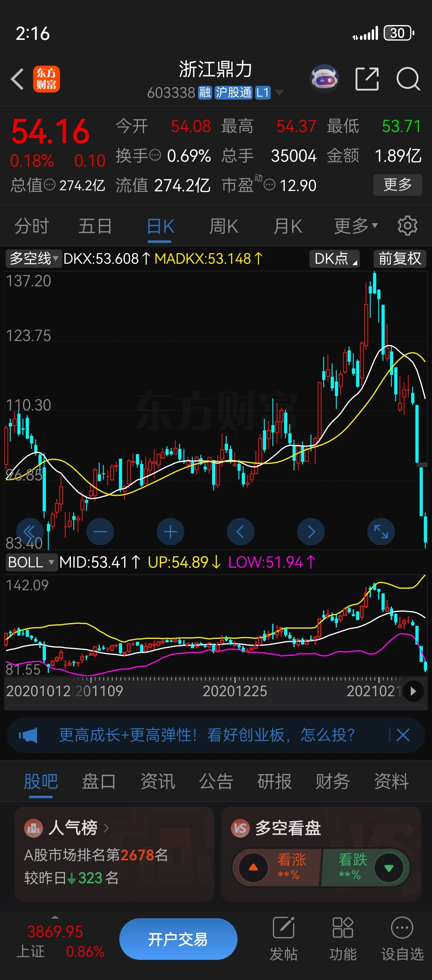The image size is (432, 980).
Task: Open the 财务 tab
Action: pyautogui.click(x=333, y=781)
